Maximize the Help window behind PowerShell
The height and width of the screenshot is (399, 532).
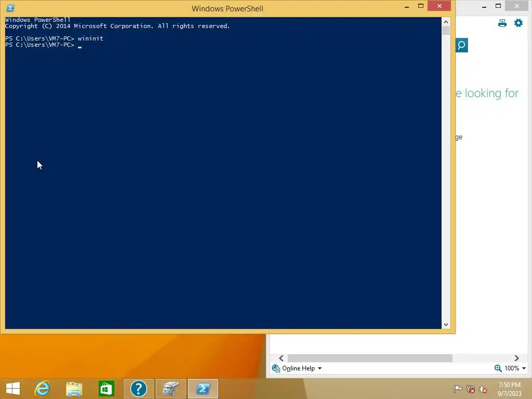(498, 6)
